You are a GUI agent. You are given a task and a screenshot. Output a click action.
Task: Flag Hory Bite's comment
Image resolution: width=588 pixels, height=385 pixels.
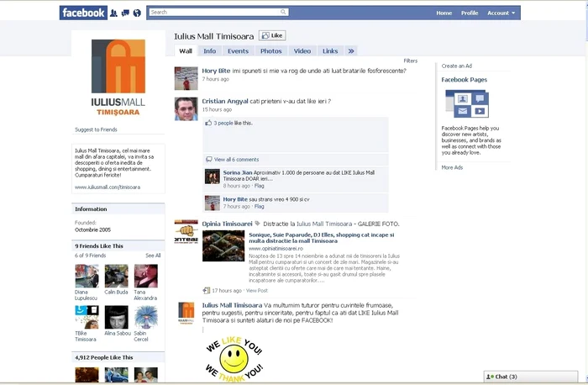pyautogui.click(x=259, y=207)
